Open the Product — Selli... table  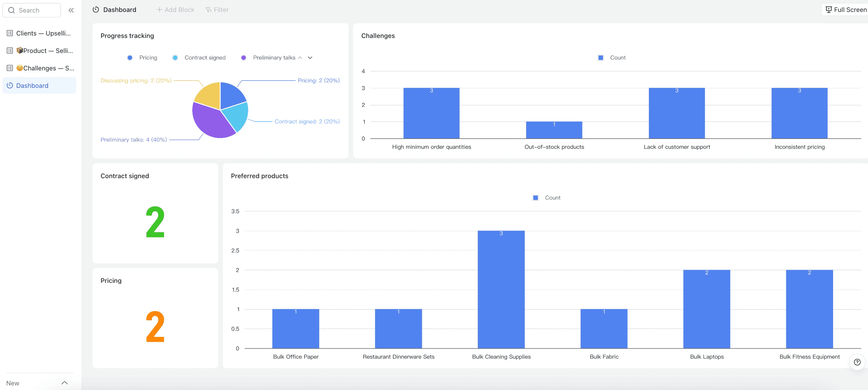[44, 51]
